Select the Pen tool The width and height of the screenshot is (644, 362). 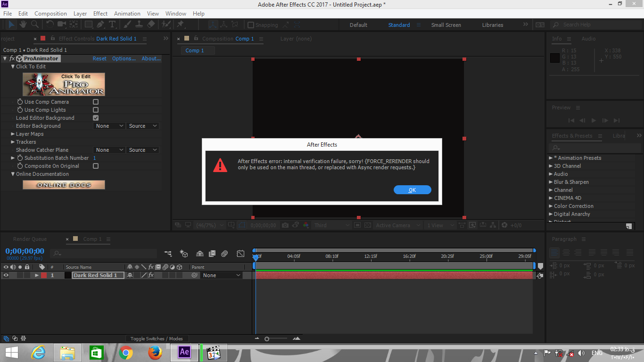100,24
